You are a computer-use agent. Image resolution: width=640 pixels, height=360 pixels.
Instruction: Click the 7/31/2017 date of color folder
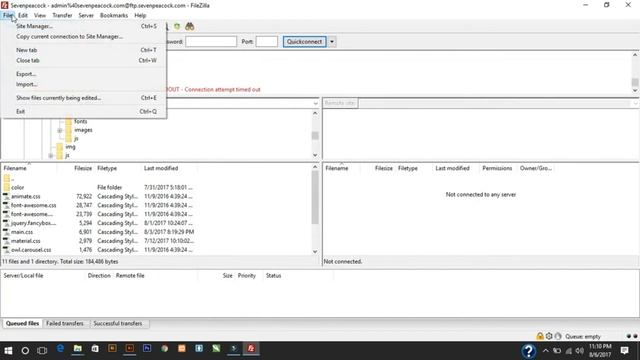pos(168,187)
